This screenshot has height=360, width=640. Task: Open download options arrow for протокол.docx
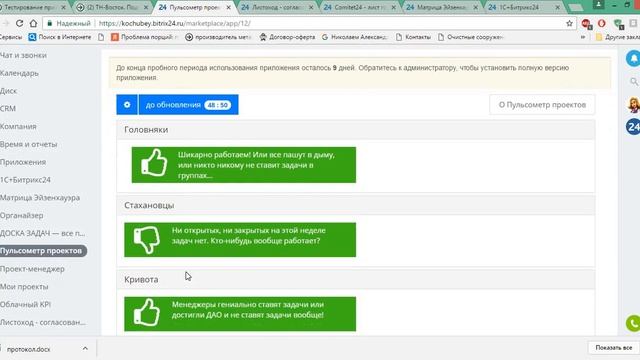pyautogui.click(x=85, y=349)
